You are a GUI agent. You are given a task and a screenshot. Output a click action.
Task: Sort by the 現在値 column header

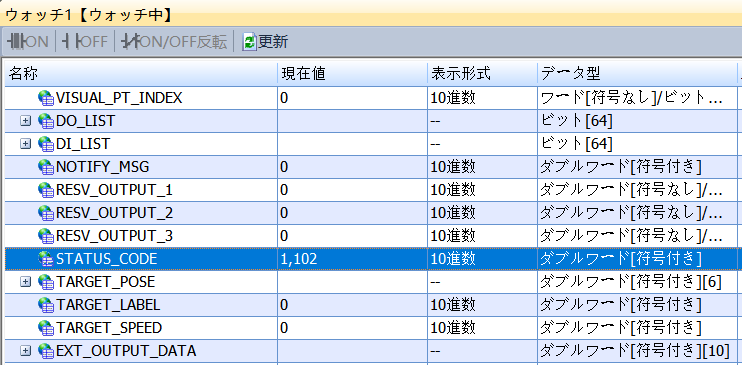(x=352, y=74)
